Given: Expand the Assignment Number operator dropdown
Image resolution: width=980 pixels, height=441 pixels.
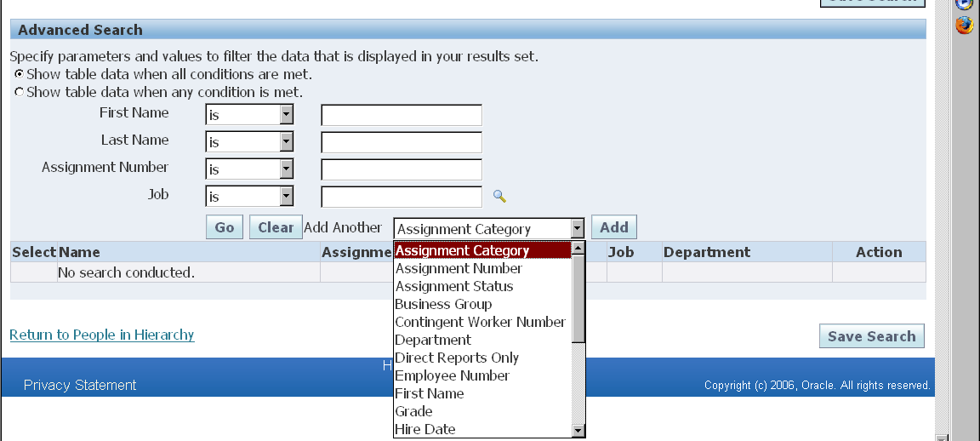Looking at the screenshot, I should 286,169.
